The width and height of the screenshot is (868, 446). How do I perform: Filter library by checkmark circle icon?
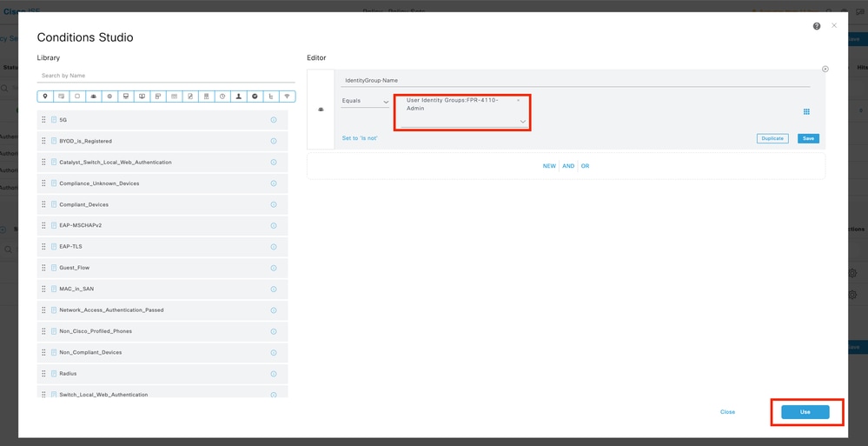[255, 97]
